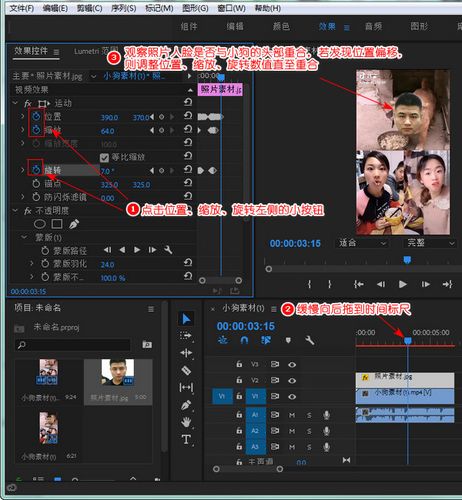Open the 剪辑(C) menu
462x500 pixels.
click(x=89, y=8)
